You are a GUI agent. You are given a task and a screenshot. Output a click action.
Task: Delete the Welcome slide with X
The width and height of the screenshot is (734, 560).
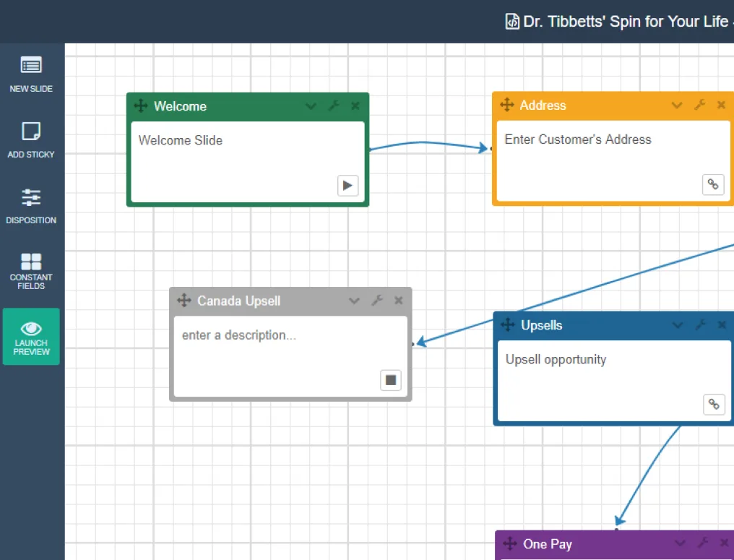click(355, 106)
